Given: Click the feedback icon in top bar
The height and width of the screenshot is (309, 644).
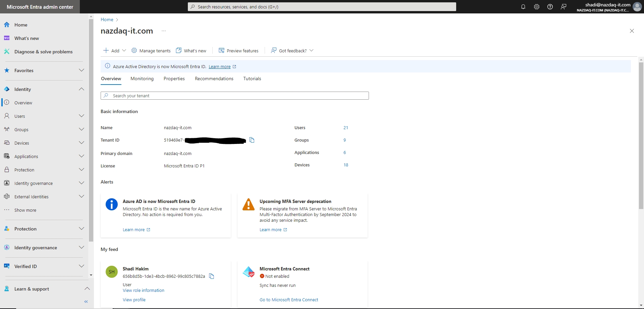Looking at the screenshot, I should (563, 7).
